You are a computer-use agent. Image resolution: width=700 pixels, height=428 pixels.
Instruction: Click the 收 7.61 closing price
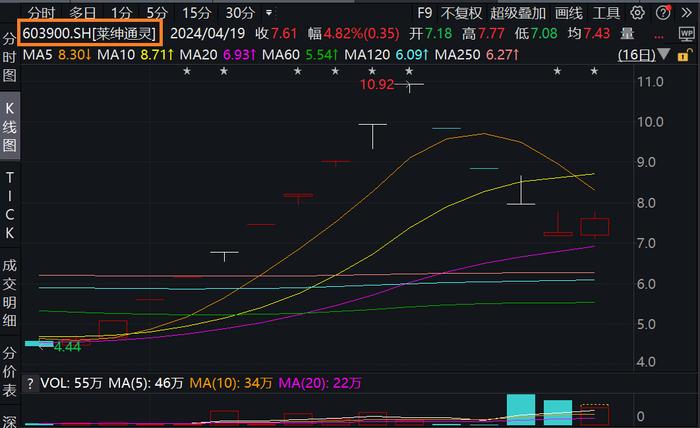[x=276, y=33]
